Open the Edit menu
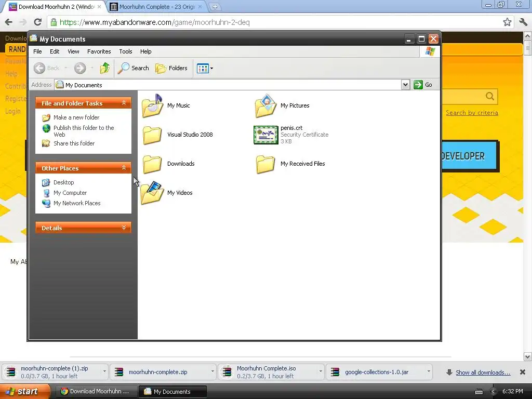This screenshot has width=532, height=399. pyautogui.click(x=55, y=51)
